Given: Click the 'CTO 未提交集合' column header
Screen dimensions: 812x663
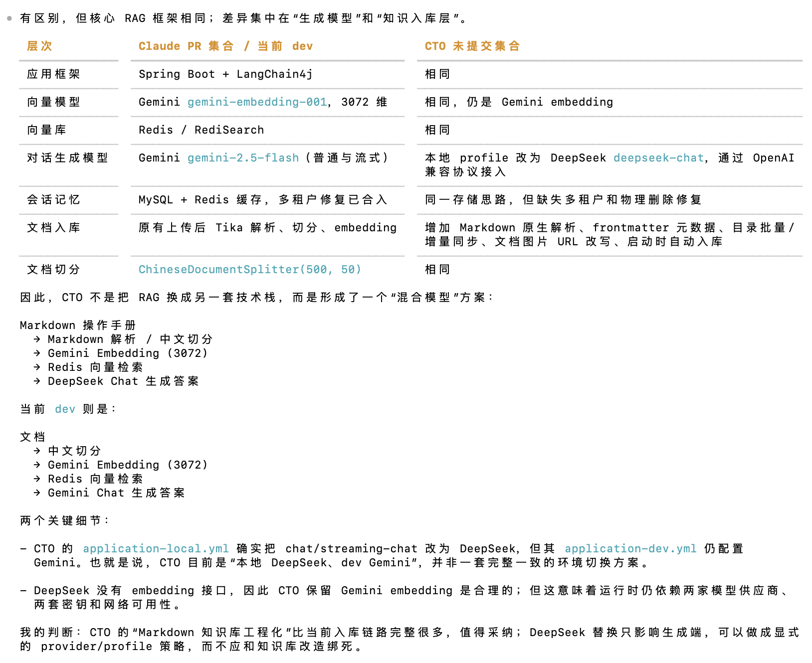Looking at the screenshot, I should coord(472,46).
